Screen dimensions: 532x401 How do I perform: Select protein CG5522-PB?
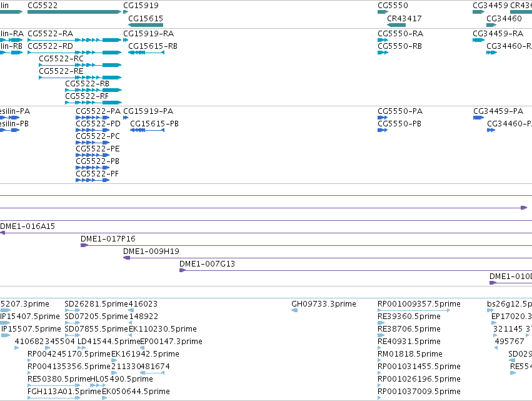click(x=93, y=168)
